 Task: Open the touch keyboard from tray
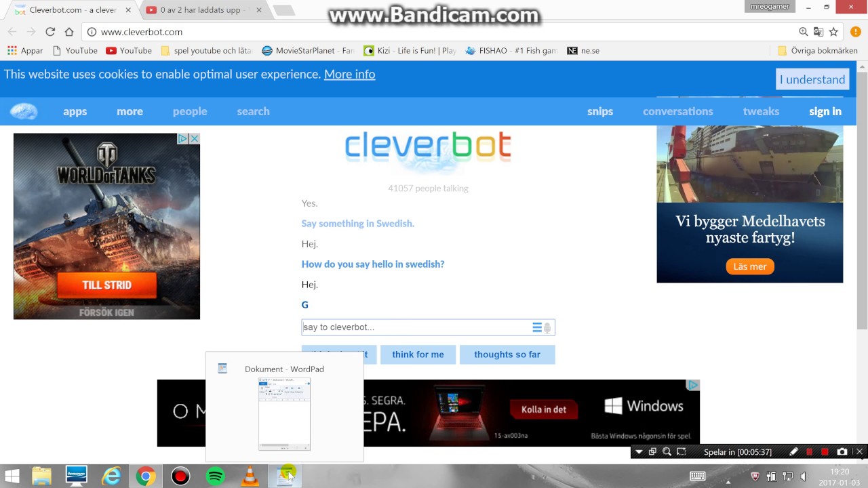[x=697, y=476]
